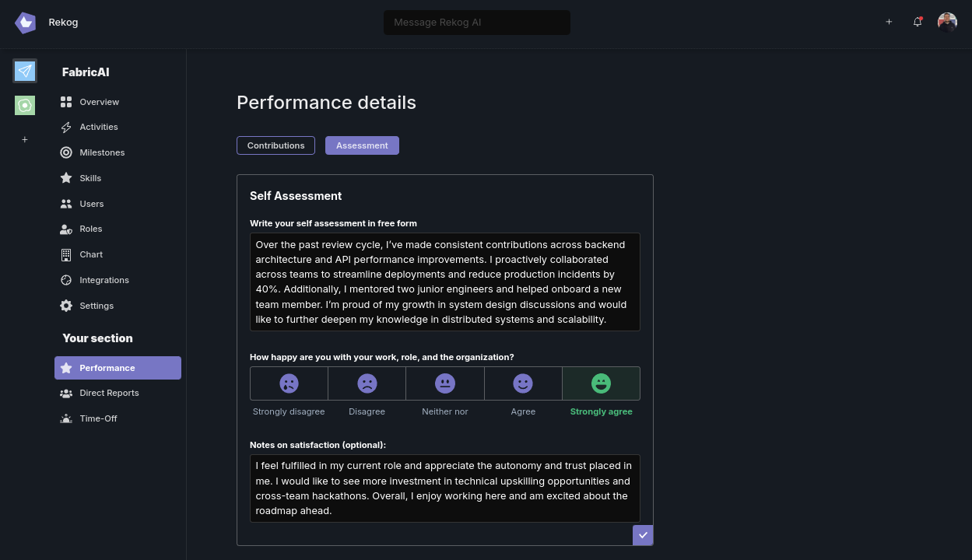
Task: Click the Message Rekog AI field
Action: [x=476, y=23]
